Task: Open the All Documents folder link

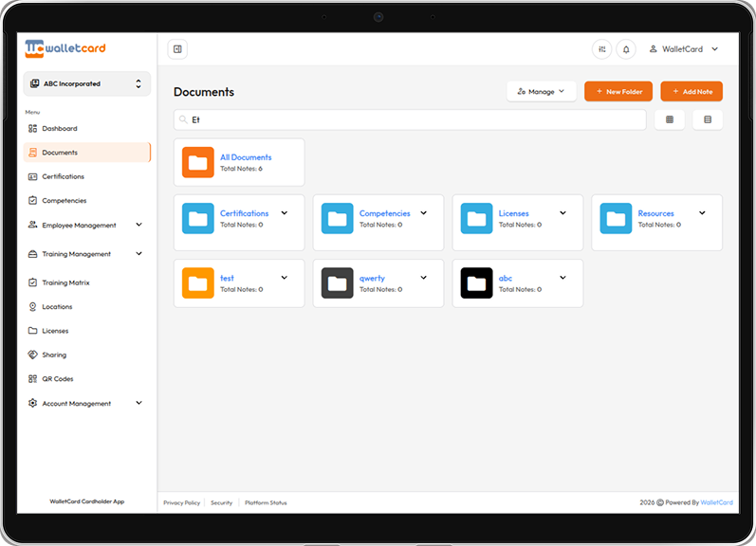Action: coord(246,157)
